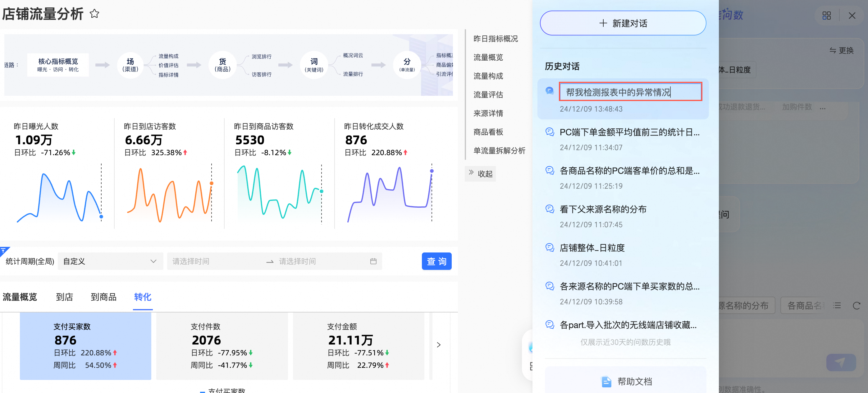The width and height of the screenshot is (868, 393).
Task: Click 概况词云 under 词 in flow diagram
Action: point(353,55)
